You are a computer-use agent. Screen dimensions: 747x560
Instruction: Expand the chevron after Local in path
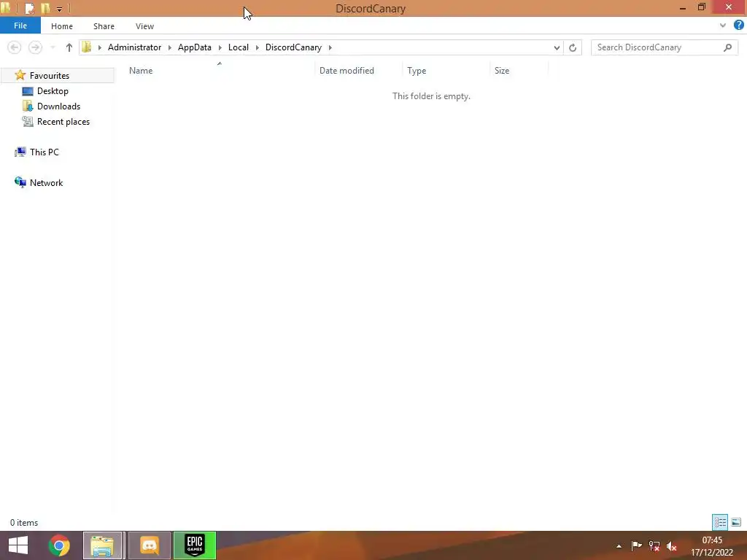coord(258,47)
